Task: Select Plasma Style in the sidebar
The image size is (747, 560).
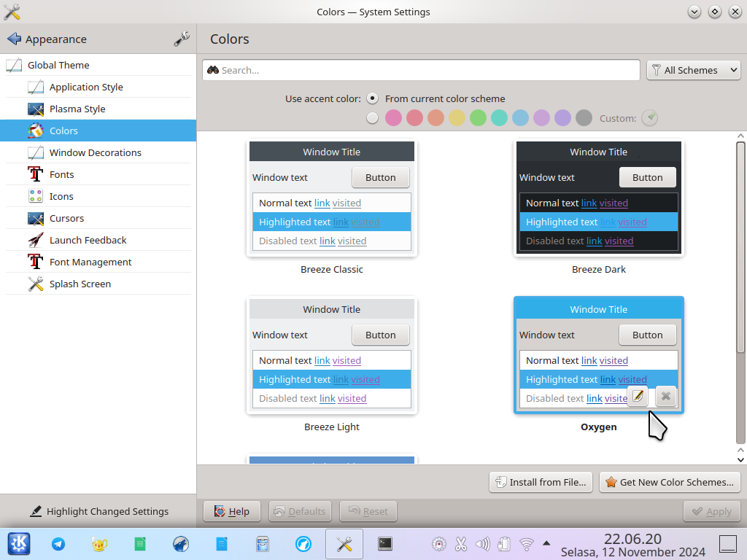Action: [98, 109]
